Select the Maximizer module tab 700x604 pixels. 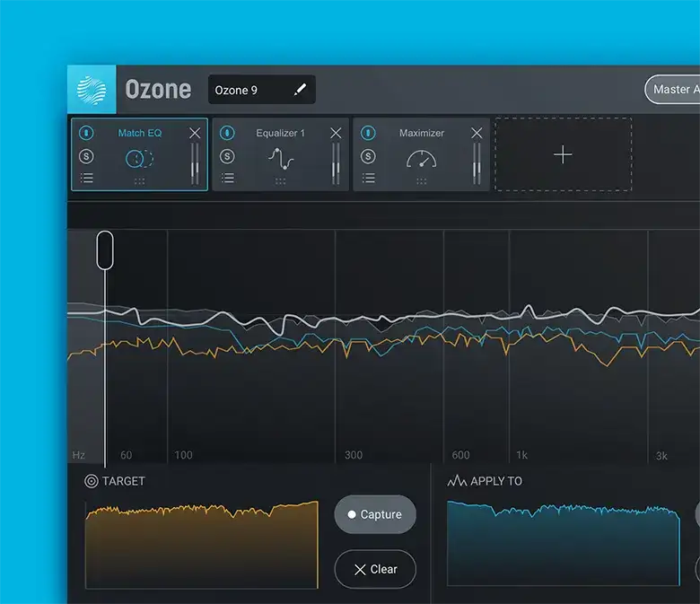pos(422,154)
